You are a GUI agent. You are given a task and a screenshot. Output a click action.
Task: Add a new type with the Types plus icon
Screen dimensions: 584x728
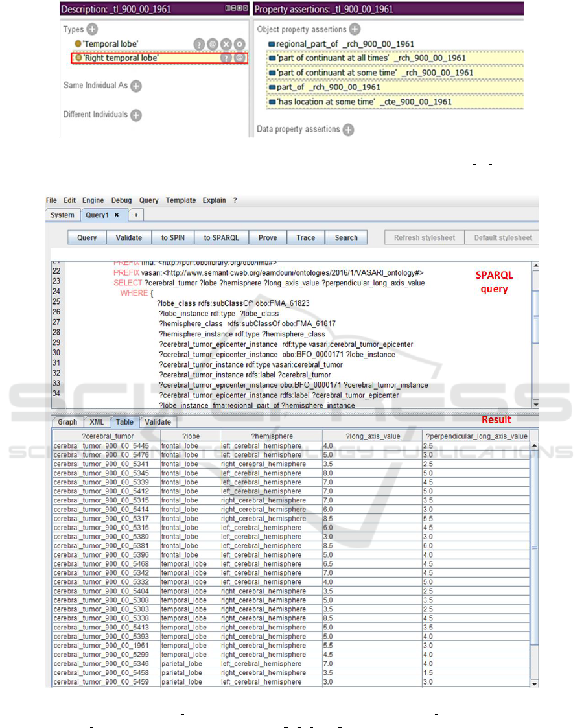[92, 29]
